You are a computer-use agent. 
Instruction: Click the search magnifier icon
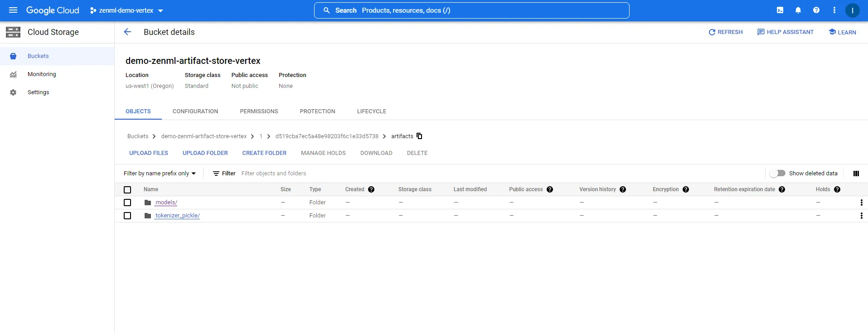click(x=326, y=10)
